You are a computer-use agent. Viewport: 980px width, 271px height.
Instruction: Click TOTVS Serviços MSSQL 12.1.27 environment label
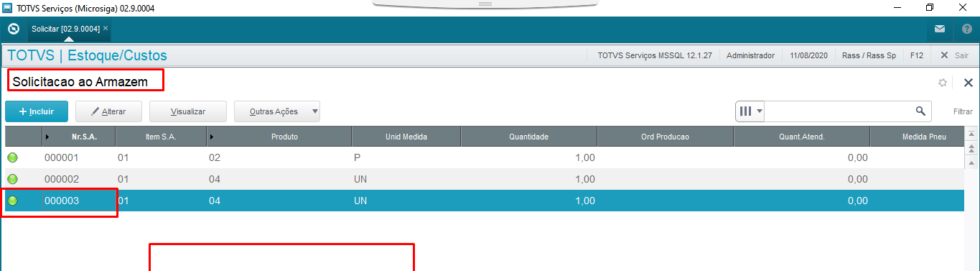654,55
